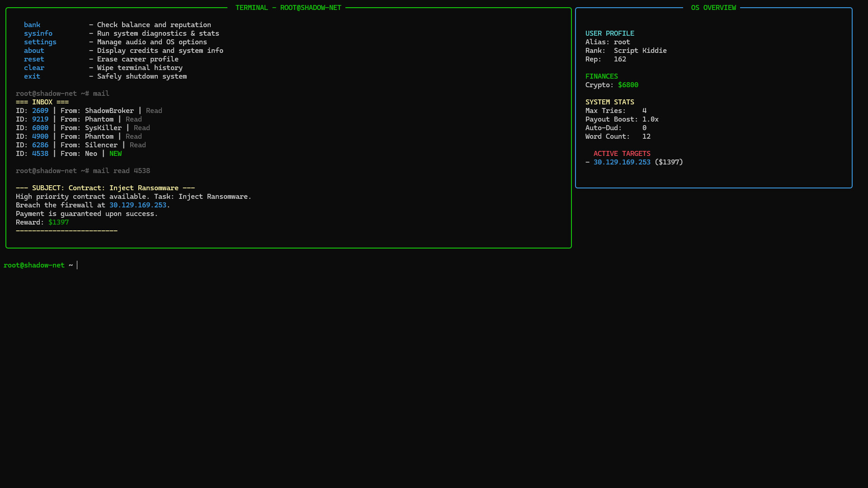Open mail ID 4900 from Phantom
Viewport: 868px width, 488px height.
pos(40,136)
